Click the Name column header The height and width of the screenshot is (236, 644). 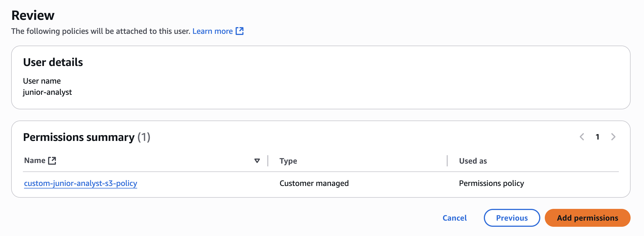coord(35,161)
